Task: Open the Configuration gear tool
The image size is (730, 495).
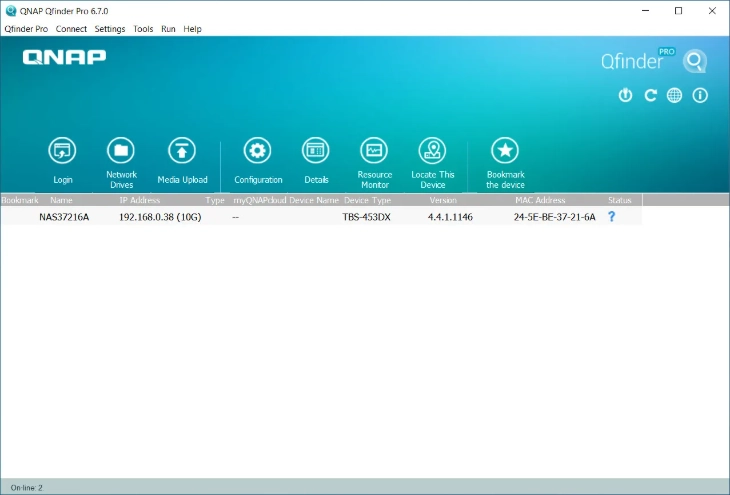Action: coord(258,161)
